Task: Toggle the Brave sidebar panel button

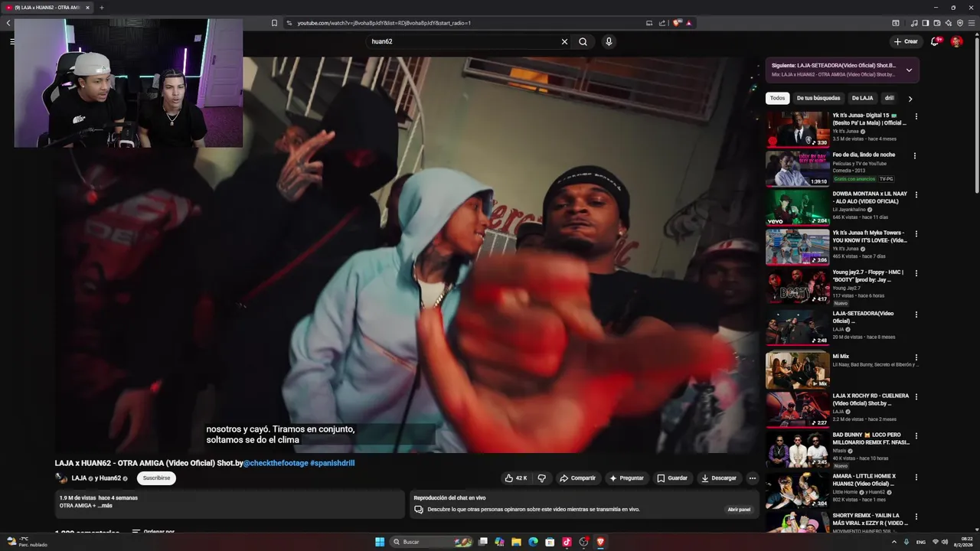Action: (x=926, y=23)
